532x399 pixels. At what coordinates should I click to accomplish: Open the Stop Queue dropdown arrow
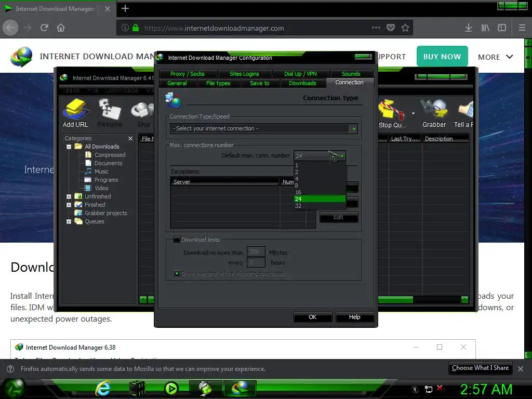tap(413, 113)
